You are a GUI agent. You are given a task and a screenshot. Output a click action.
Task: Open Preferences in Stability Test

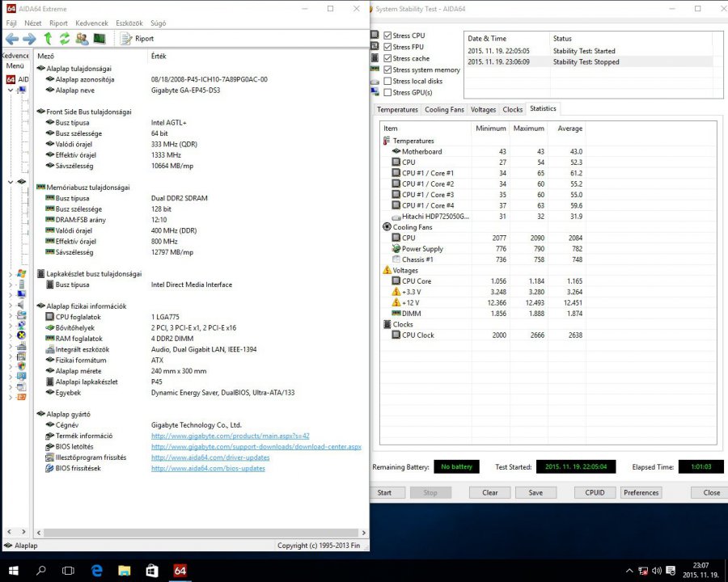pyautogui.click(x=641, y=492)
